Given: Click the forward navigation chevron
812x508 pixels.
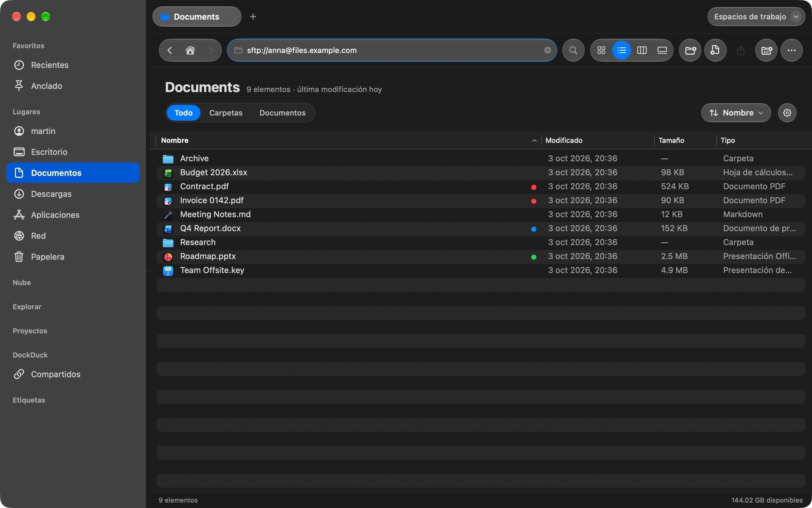Looking at the screenshot, I should point(211,50).
